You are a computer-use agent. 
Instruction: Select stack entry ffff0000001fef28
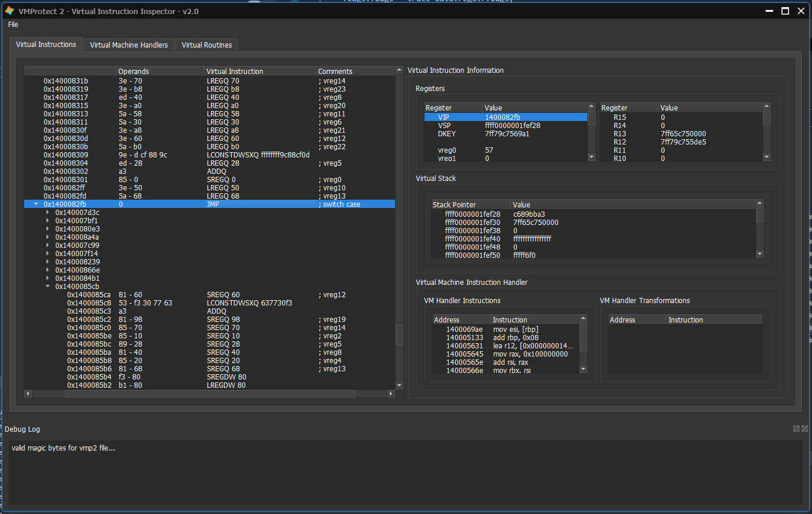tap(594, 214)
